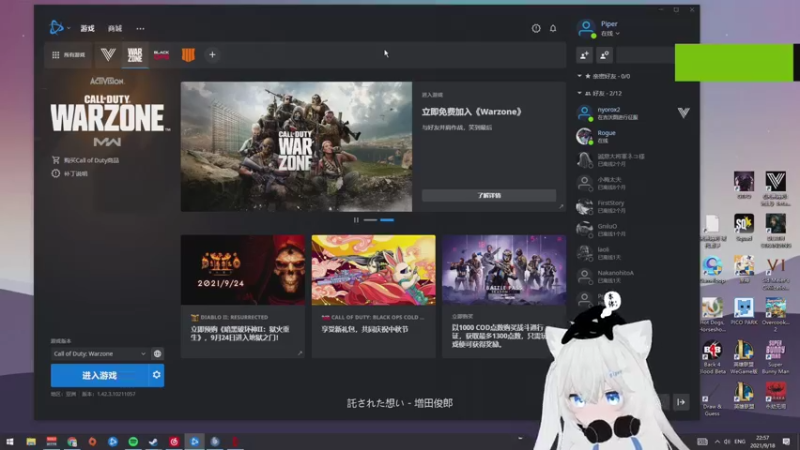Pause the banner carousel
The image size is (800, 450).
356,220
